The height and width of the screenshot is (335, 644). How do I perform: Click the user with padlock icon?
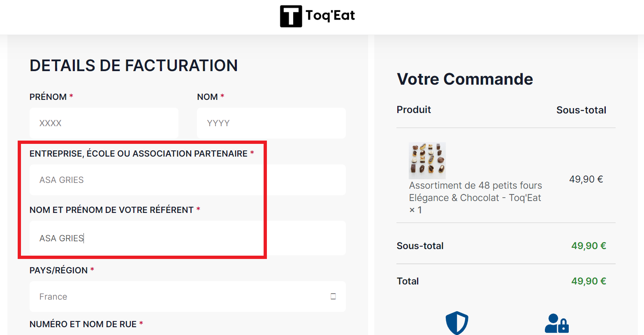click(x=557, y=323)
